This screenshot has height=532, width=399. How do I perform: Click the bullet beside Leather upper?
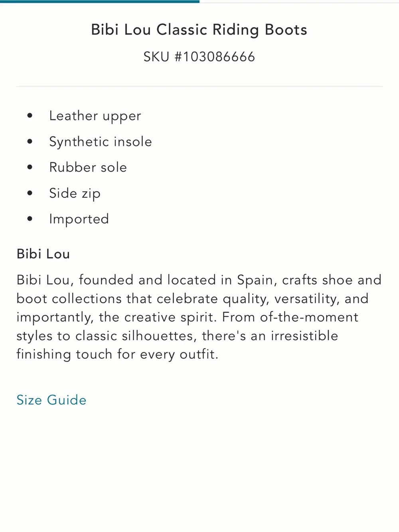tap(30, 116)
